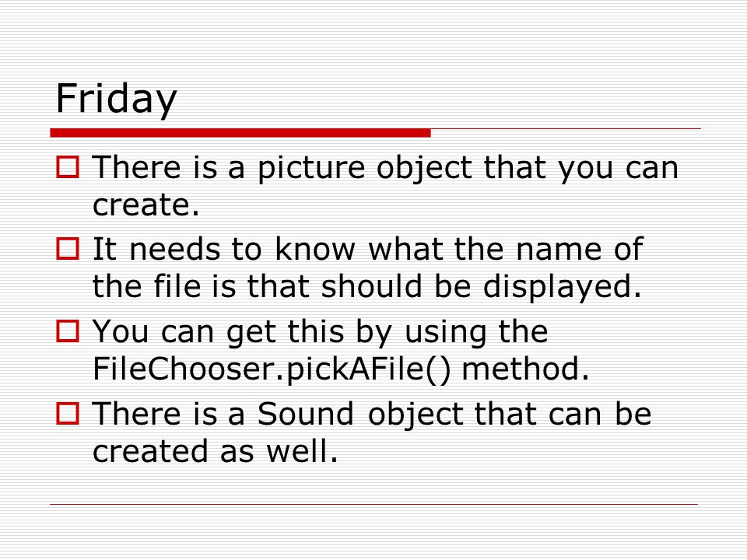Click the red square bullet before 'There is a Sound'
The width and height of the screenshot is (747, 560).
68,413
